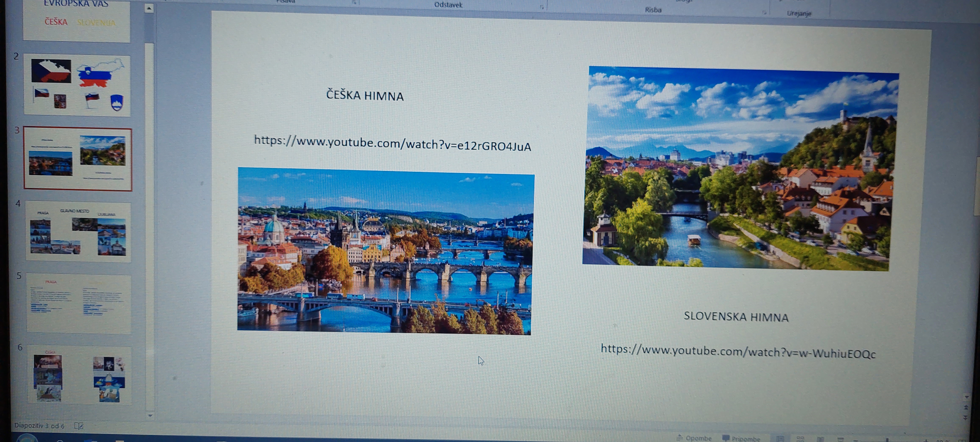Select slide 6 thumbnail
This screenshot has width=980, height=442.
click(x=79, y=375)
